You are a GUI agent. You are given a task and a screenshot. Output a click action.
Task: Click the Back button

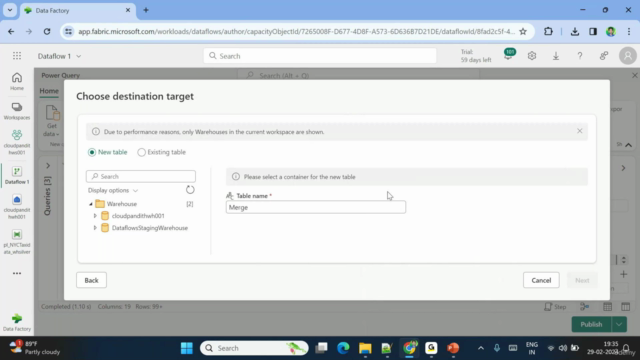pos(91,280)
